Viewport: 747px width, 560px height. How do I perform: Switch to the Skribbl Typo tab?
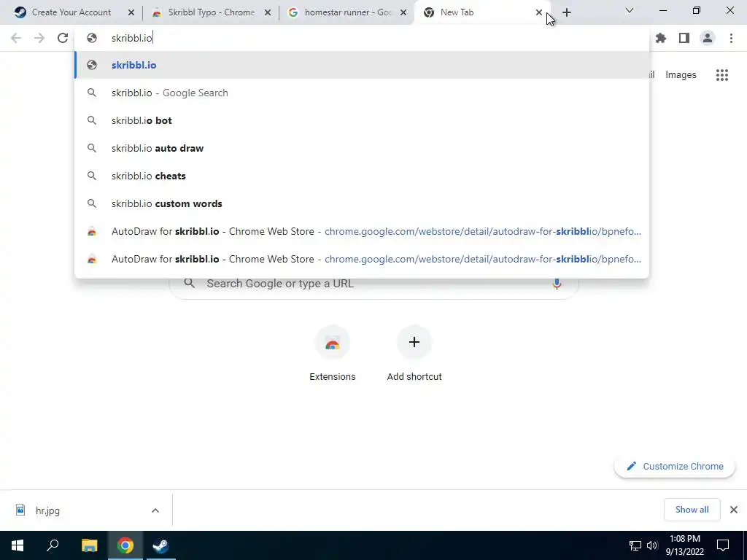click(x=211, y=12)
